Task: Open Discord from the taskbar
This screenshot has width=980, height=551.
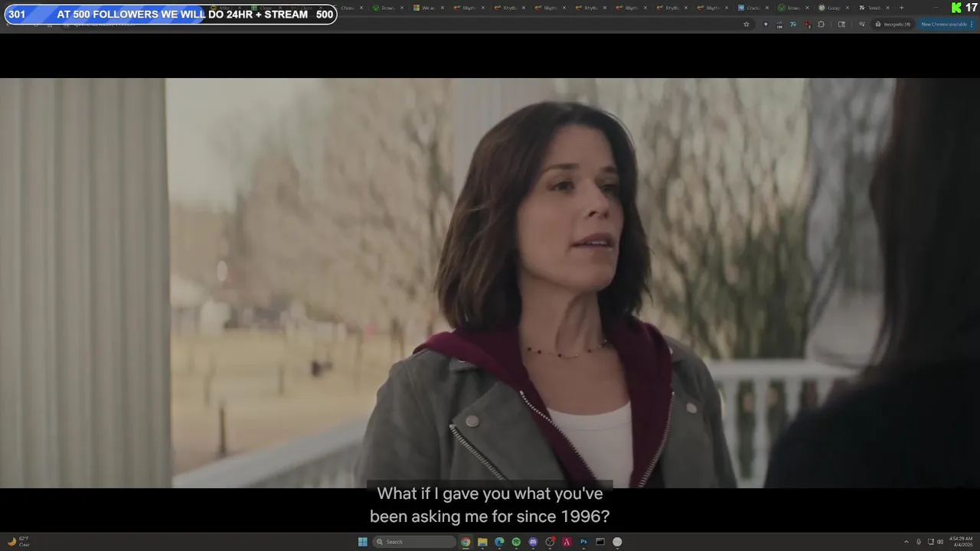Action: coord(533,542)
